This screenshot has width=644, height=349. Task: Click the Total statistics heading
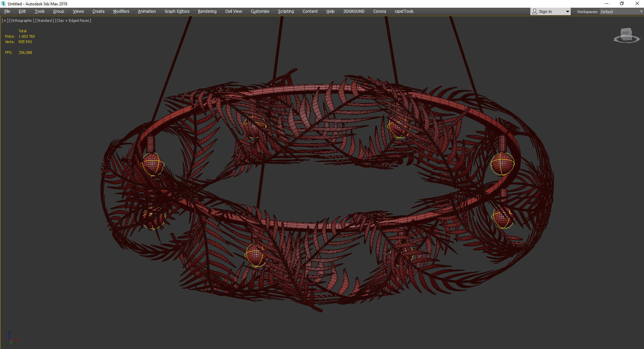click(x=23, y=31)
